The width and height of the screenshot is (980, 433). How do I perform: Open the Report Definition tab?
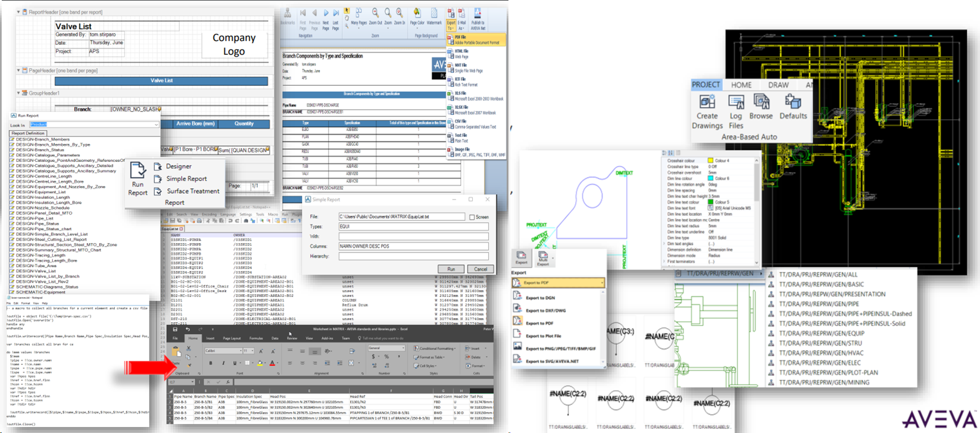pos(28,133)
